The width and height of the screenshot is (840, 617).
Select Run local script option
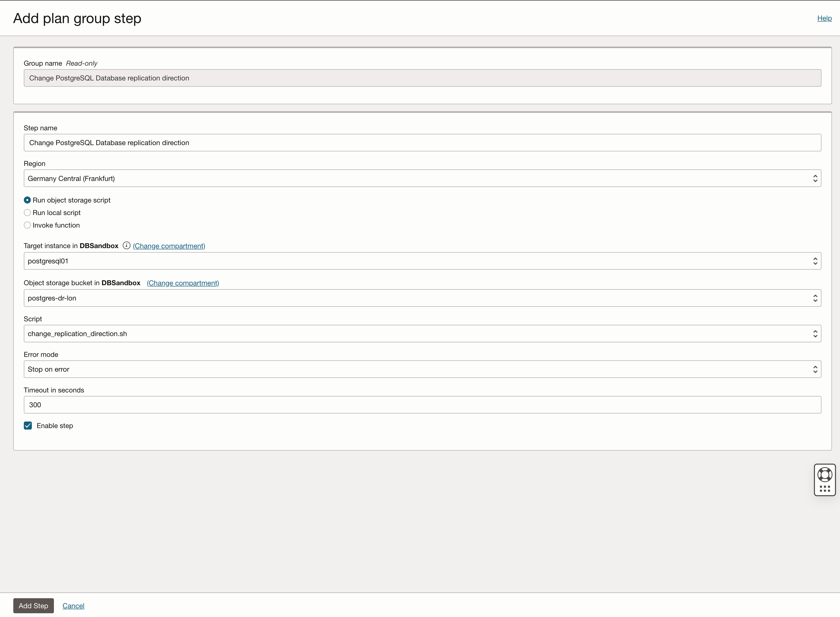[x=27, y=213]
